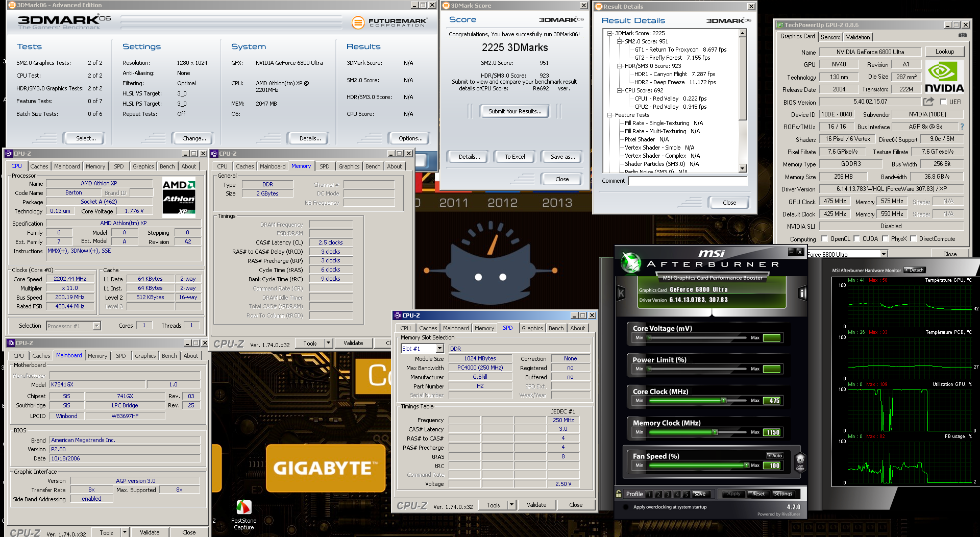
Task: Click the GPU-Z screenshot camera icon
Action: coord(962,36)
